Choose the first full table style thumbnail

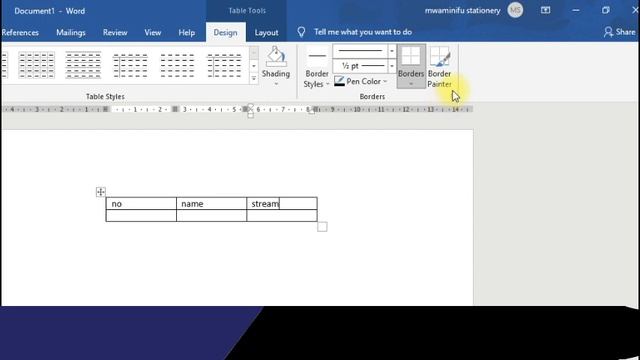click(36, 65)
